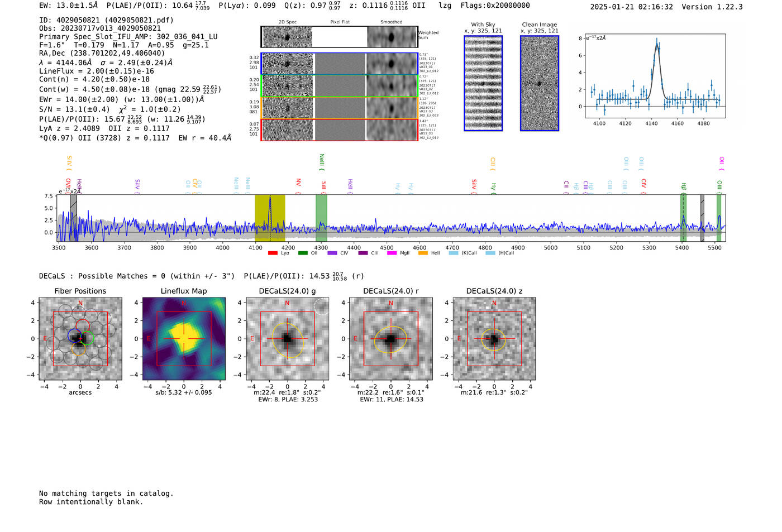782x532 pixels.
Task: Click the red Lyα legend swatch
Action: [273, 253]
